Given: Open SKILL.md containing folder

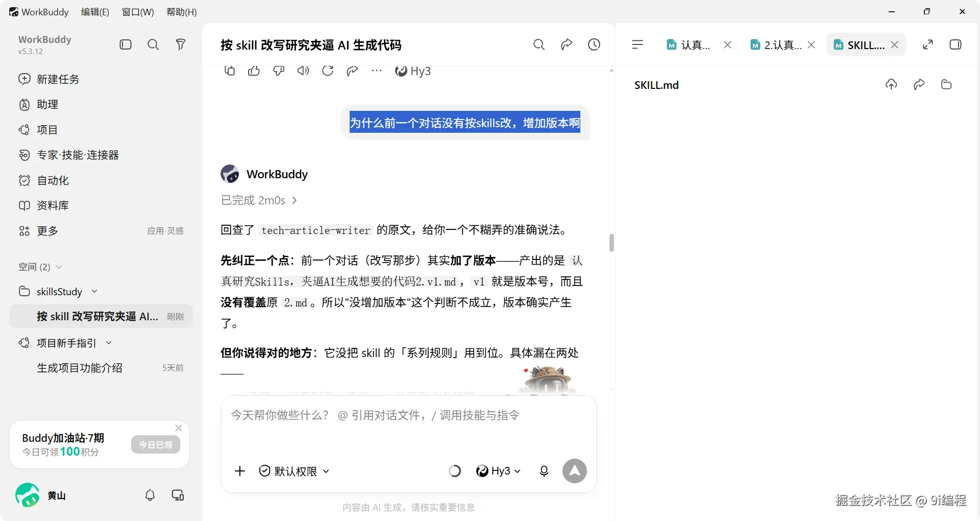Looking at the screenshot, I should coord(947,84).
